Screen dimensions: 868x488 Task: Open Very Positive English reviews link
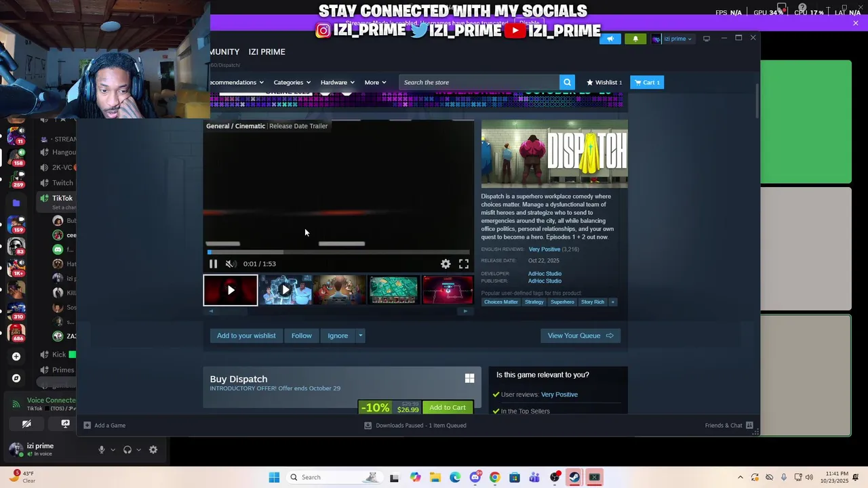(x=545, y=249)
